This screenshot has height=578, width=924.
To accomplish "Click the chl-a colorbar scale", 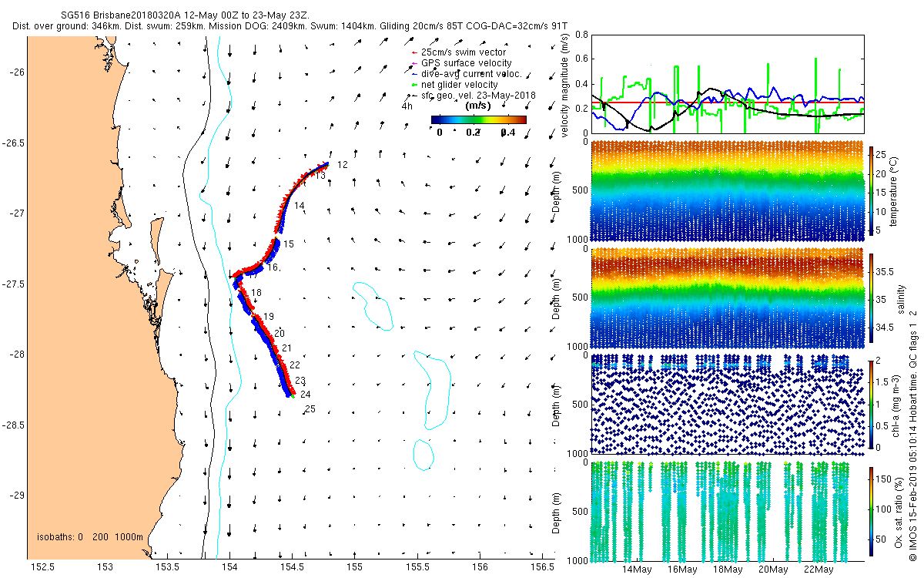I will (x=872, y=402).
